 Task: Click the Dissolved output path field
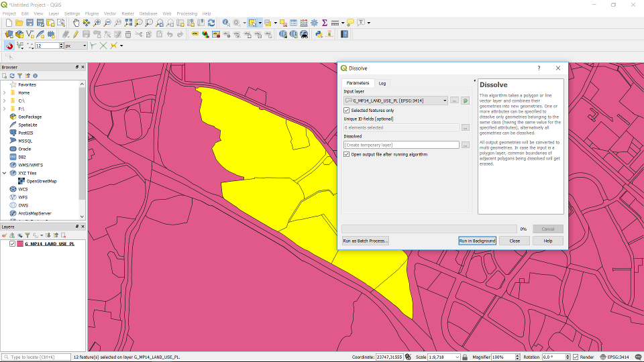point(401,145)
